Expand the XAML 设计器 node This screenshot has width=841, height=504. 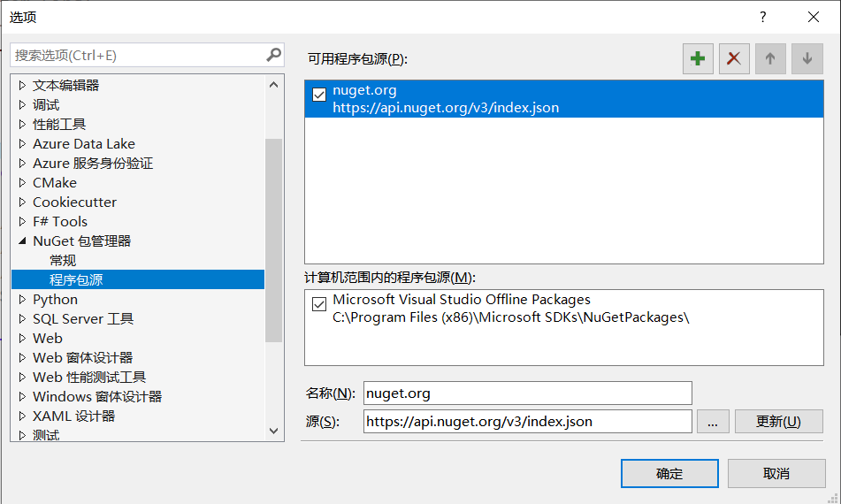pyautogui.click(x=22, y=416)
